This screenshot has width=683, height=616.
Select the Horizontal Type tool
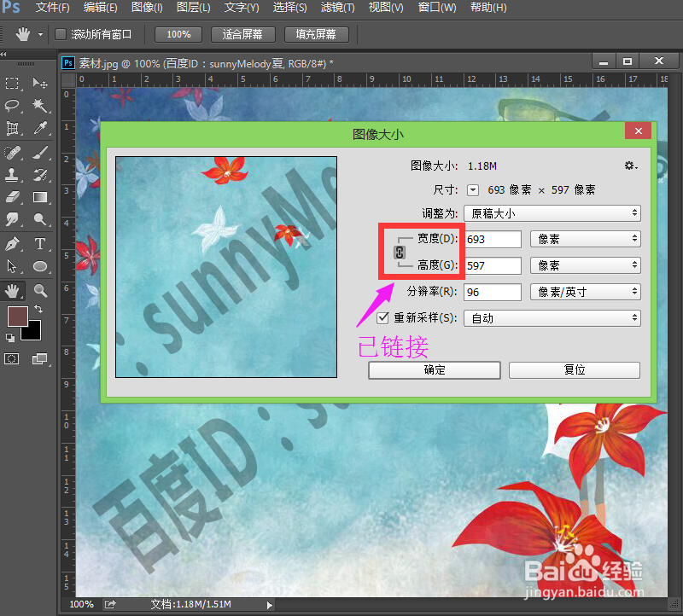point(40,244)
